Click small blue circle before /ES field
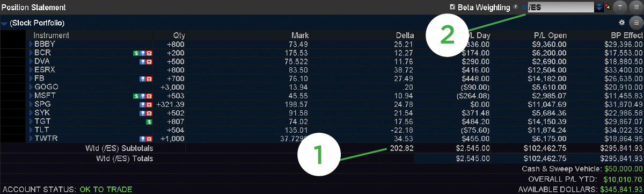 525,7
